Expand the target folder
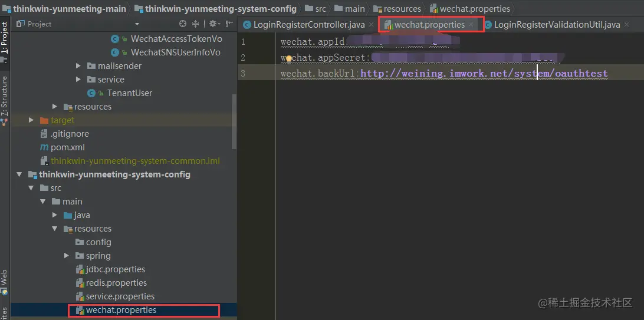 31,120
